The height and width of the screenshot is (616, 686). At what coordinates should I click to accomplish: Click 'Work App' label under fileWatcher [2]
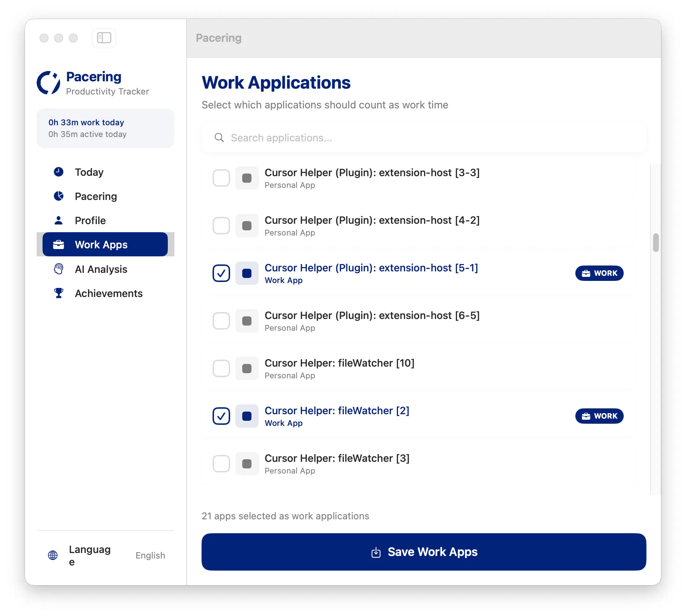tap(284, 423)
